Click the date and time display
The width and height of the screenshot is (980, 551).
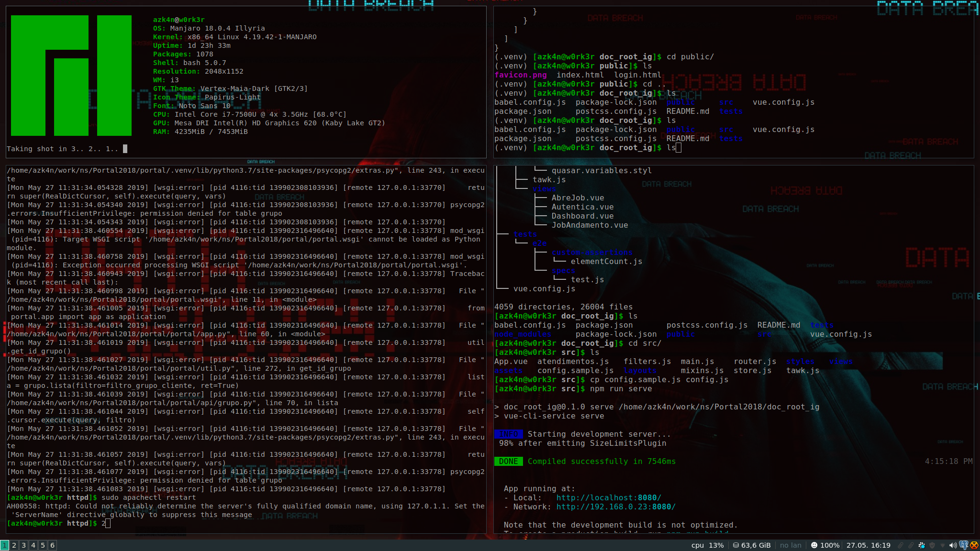[x=869, y=545]
